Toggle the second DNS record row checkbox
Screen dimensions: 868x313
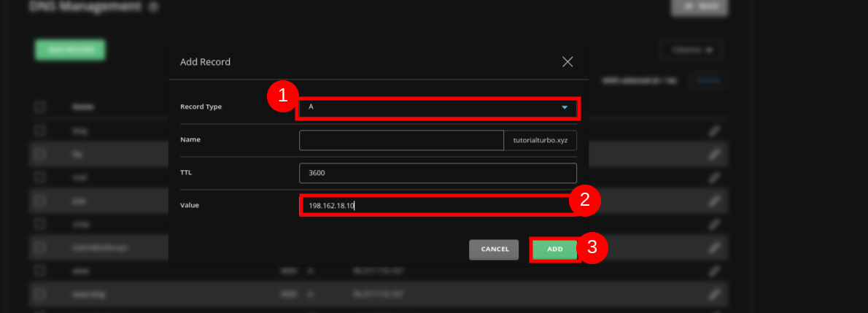click(40, 154)
